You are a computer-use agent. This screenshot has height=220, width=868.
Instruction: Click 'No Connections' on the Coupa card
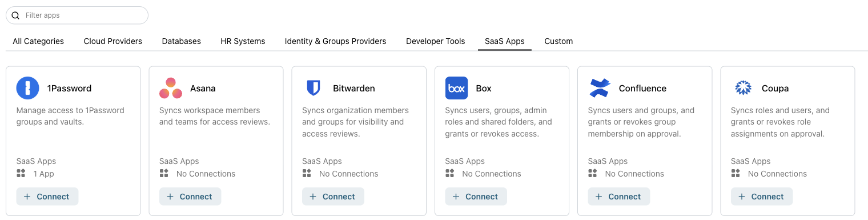pyautogui.click(x=777, y=174)
